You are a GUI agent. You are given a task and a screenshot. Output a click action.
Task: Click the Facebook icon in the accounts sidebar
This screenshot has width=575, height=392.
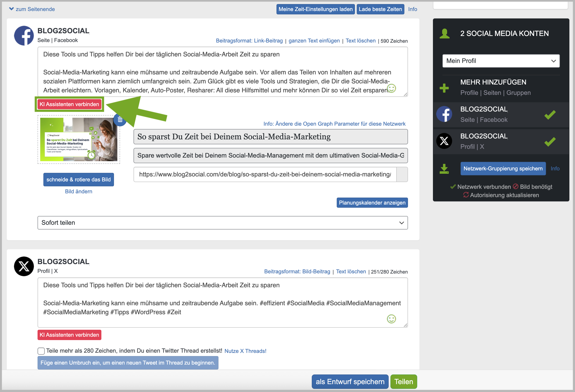click(x=444, y=114)
